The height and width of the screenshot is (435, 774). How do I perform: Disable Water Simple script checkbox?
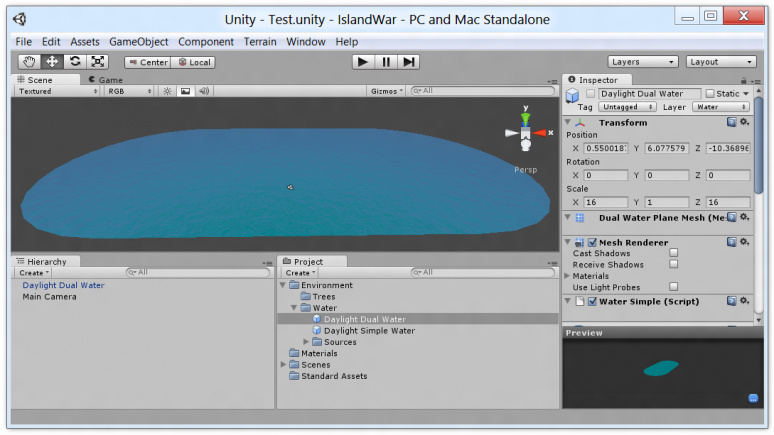pyautogui.click(x=592, y=301)
